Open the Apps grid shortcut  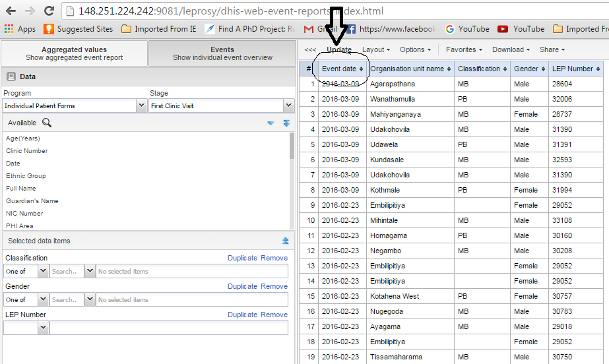[20, 29]
